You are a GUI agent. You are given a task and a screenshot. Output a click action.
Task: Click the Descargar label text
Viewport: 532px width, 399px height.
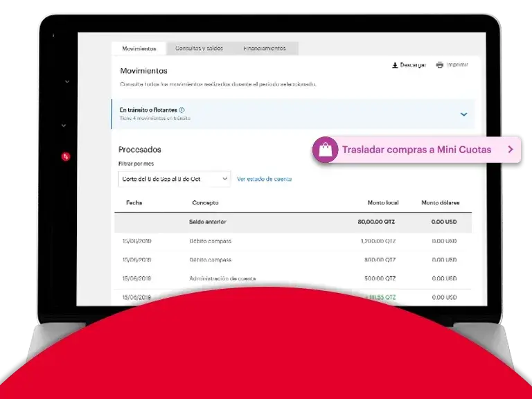point(413,65)
